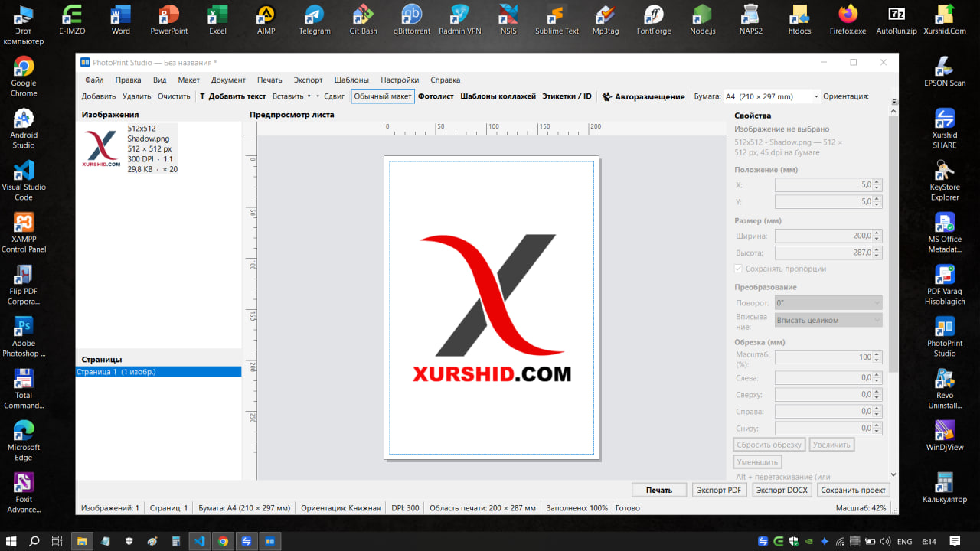Screen dimensions: 980x551
Task: Click Добавить текст in toolbar
Action: 233,96
